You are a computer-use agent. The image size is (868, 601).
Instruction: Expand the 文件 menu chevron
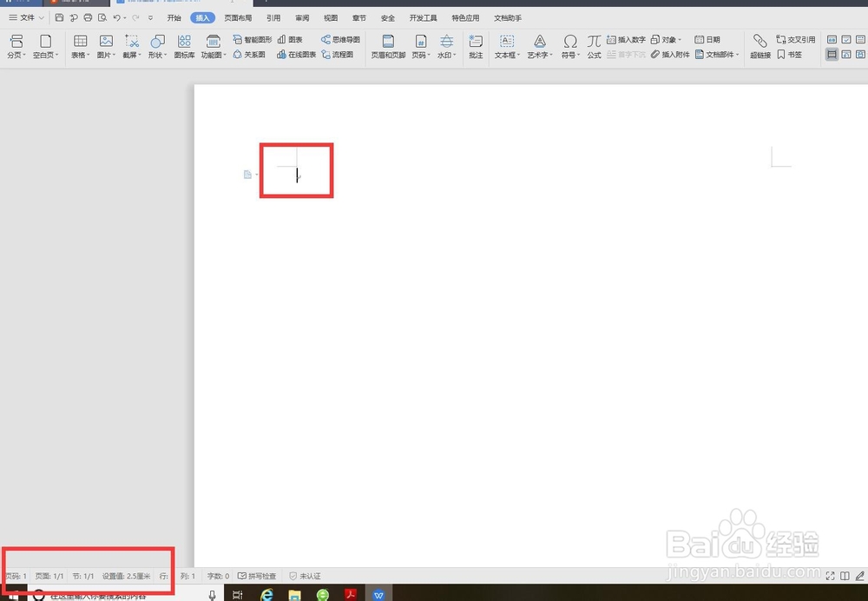point(41,17)
